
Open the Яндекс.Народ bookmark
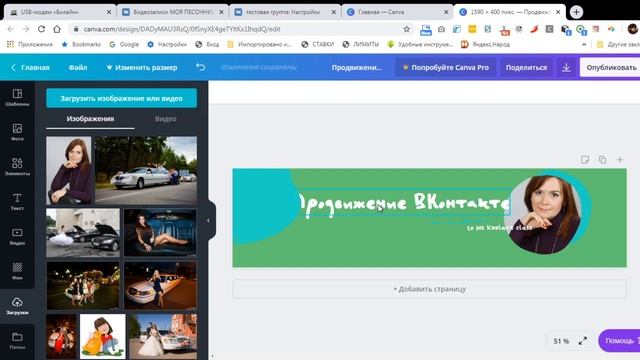[x=485, y=44]
